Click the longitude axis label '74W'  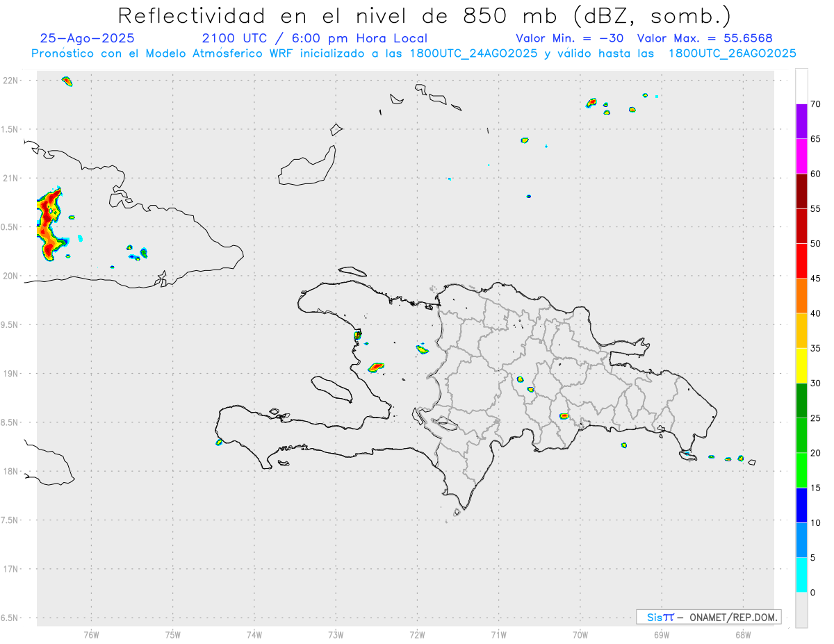(254, 634)
